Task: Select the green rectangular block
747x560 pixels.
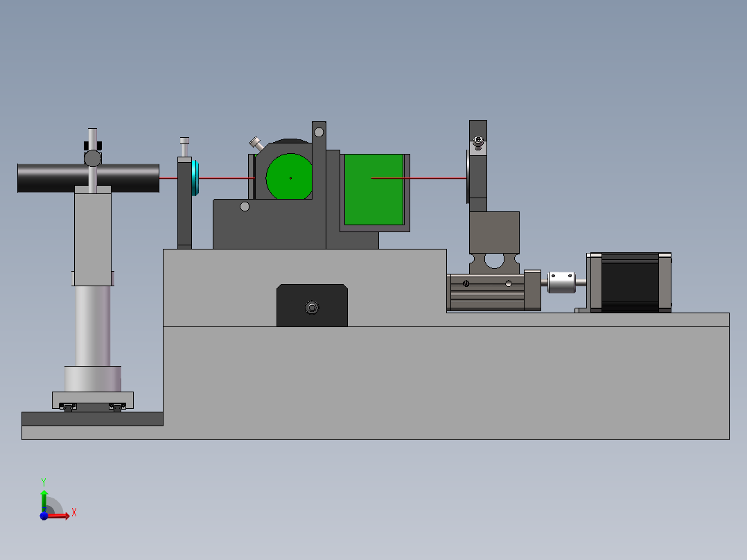Action: tap(374, 189)
